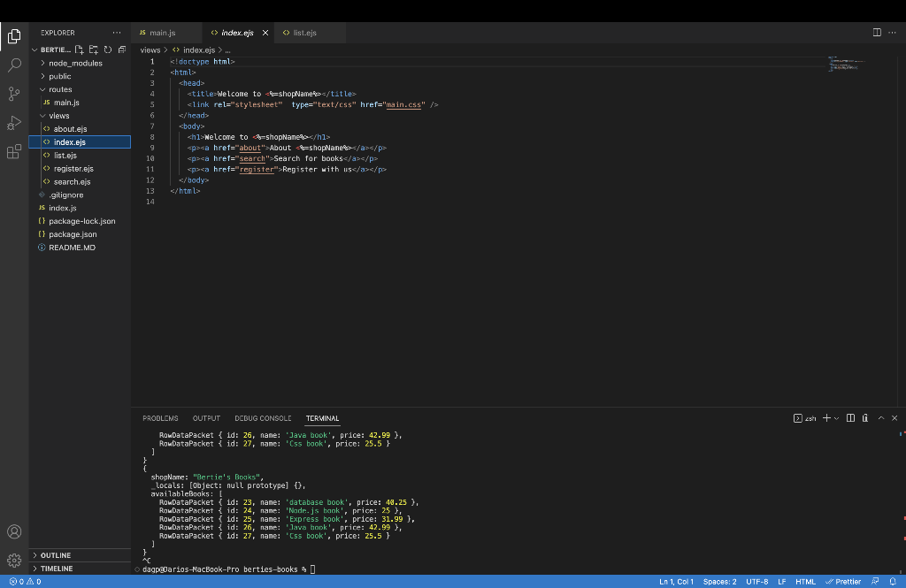Split the terminal panel
Screen dimensions: 906x588
pyautogui.click(x=850, y=418)
